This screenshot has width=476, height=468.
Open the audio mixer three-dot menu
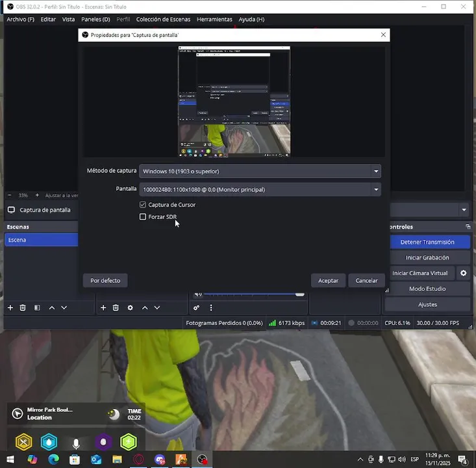click(211, 308)
